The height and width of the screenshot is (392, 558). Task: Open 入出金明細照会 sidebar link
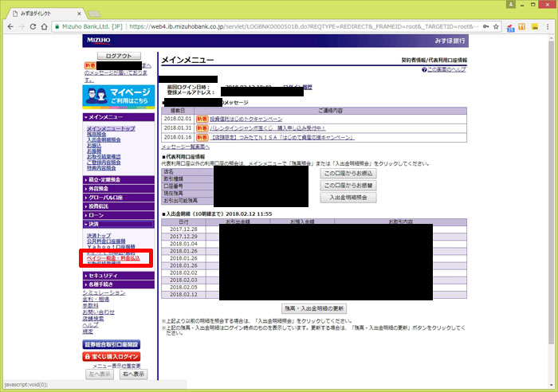pos(104,139)
